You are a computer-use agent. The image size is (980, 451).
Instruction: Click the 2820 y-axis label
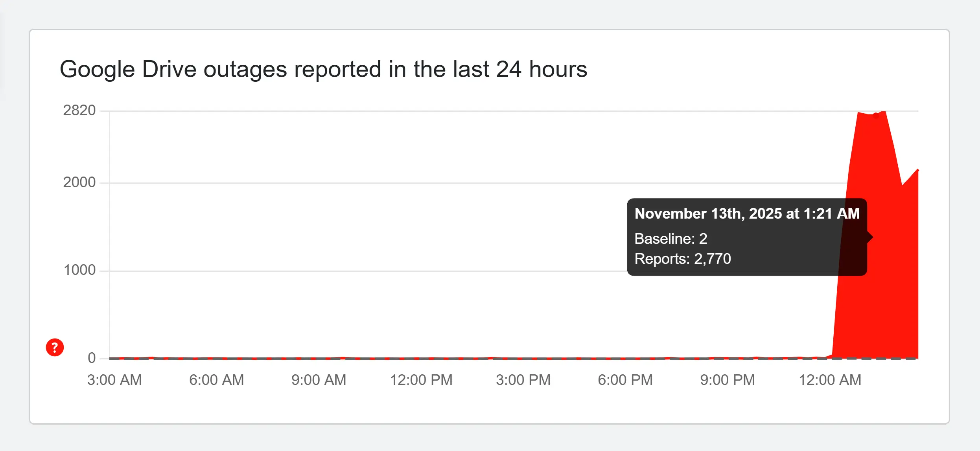(x=79, y=110)
